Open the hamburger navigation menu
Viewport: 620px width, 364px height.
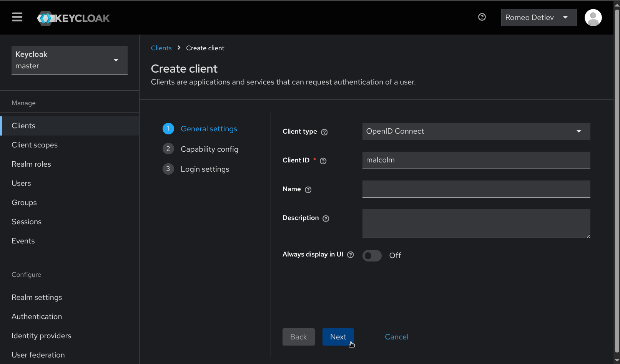17,17
